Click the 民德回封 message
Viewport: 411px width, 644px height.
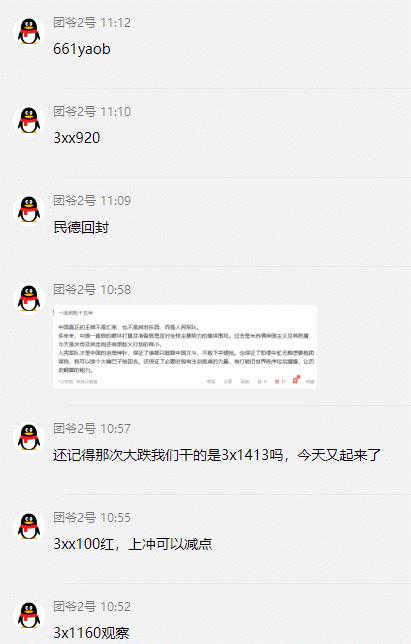pyautogui.click(x=81, y=227)
